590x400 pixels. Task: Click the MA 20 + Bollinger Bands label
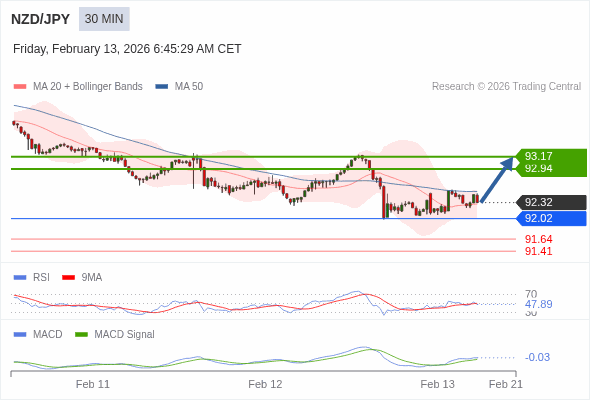pos(88,87)
